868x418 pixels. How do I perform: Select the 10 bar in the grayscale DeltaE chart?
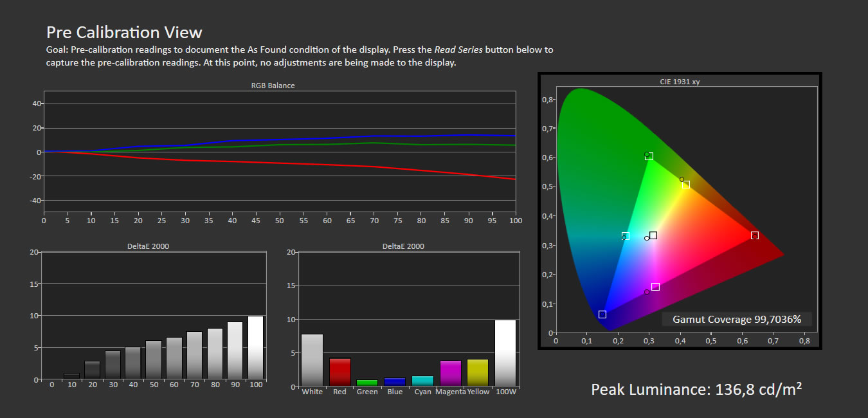pos(72,376)
